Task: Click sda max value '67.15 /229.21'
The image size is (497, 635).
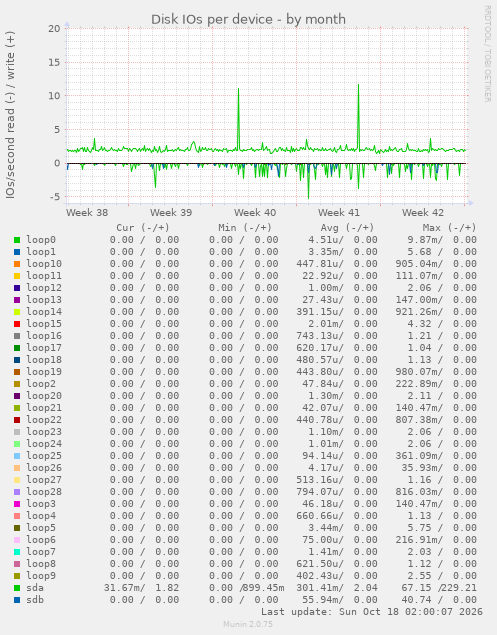Action: click(439, 588)
